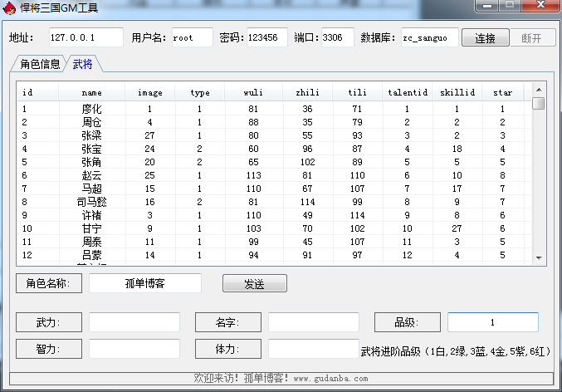Click the empty 智力 input field

[134, 349]
